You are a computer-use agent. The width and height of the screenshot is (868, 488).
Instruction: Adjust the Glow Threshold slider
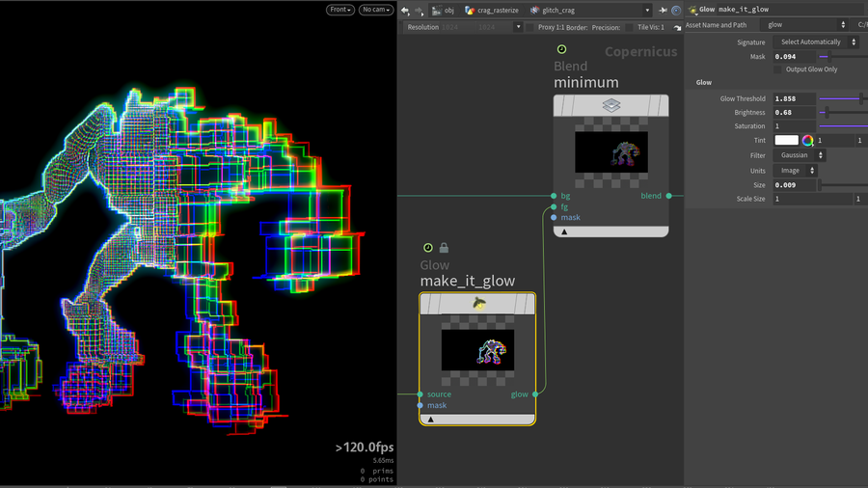tap(861, 98)
